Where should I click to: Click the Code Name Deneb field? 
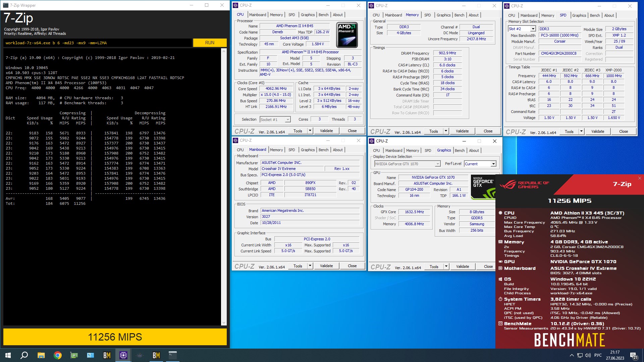click(278, 32)
